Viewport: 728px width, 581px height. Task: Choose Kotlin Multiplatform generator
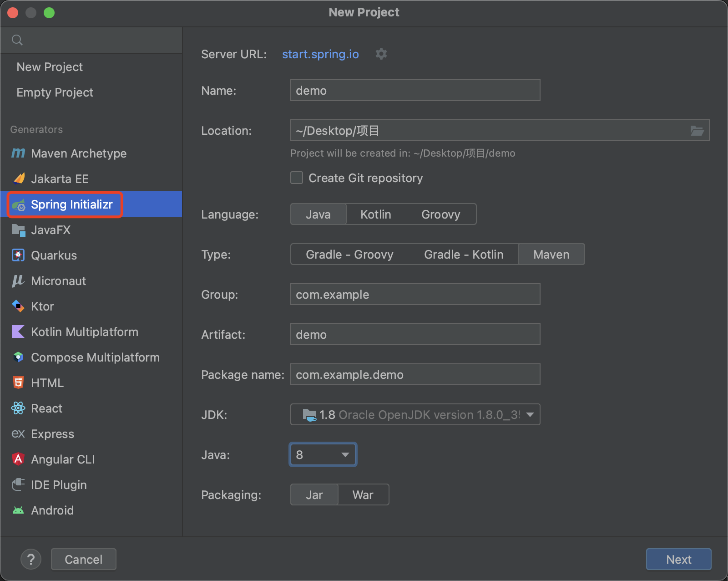click(84, 332)
